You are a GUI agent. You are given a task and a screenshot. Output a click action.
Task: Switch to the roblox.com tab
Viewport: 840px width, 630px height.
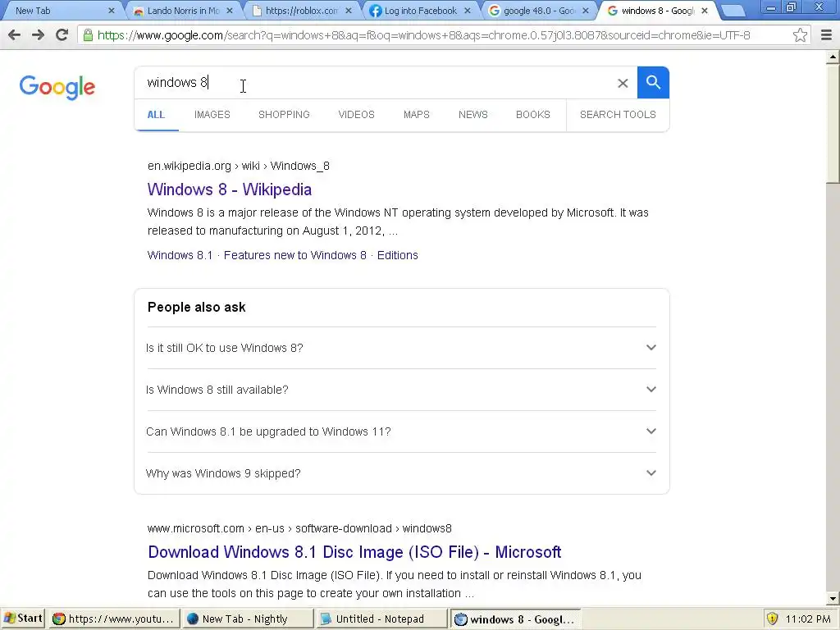coord(300,11)
